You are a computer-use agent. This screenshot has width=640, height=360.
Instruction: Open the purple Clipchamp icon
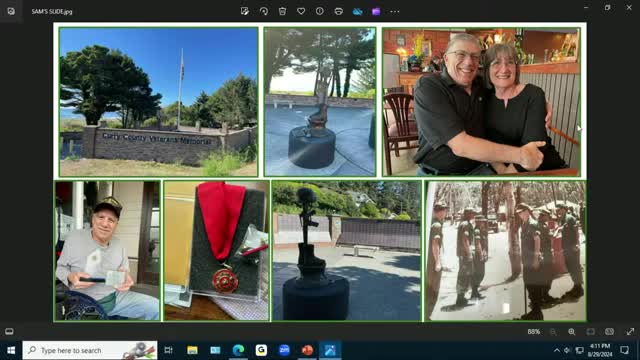click(376, 11)
